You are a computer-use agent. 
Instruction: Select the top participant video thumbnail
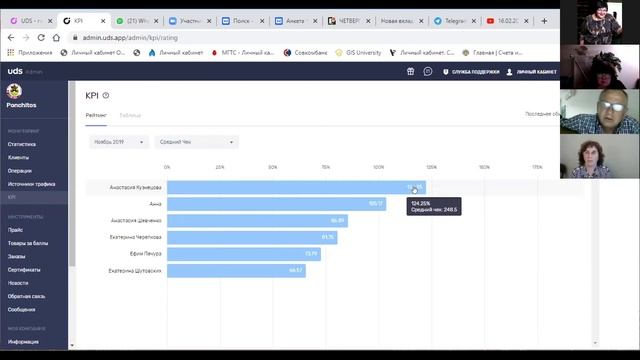click(x=600, y=22)
